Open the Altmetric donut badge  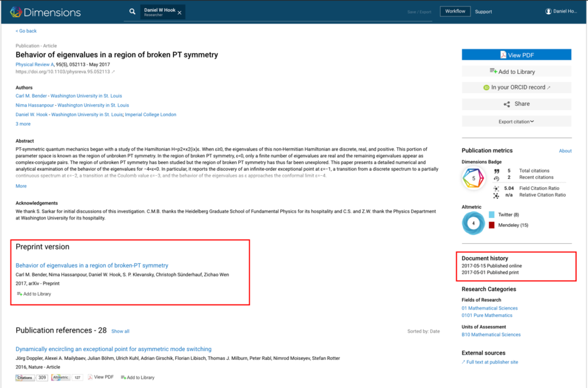coord(474,223)
